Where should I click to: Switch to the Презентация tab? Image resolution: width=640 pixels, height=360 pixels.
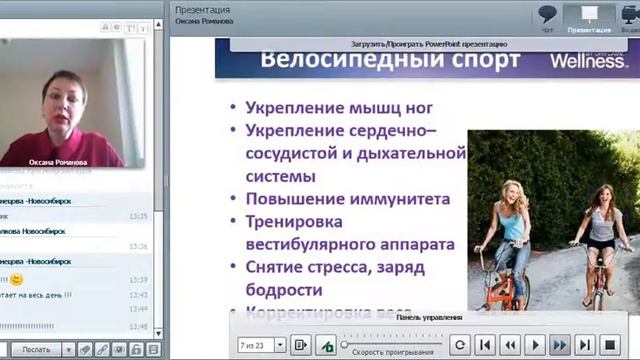589,18
